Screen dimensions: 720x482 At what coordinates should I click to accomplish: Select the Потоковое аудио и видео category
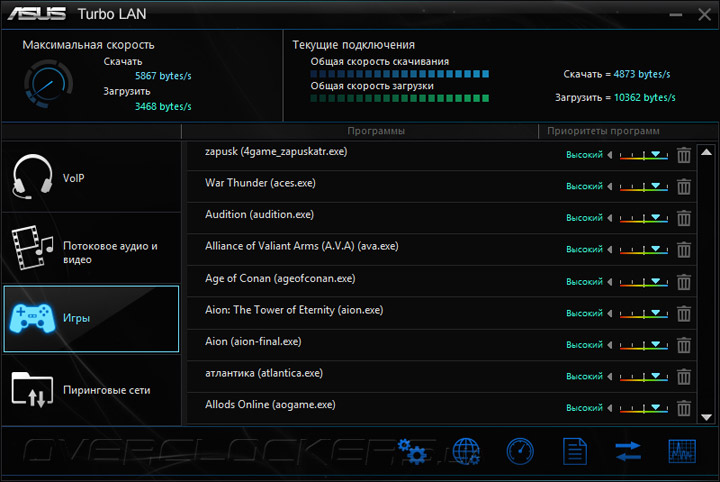[91, 248]
